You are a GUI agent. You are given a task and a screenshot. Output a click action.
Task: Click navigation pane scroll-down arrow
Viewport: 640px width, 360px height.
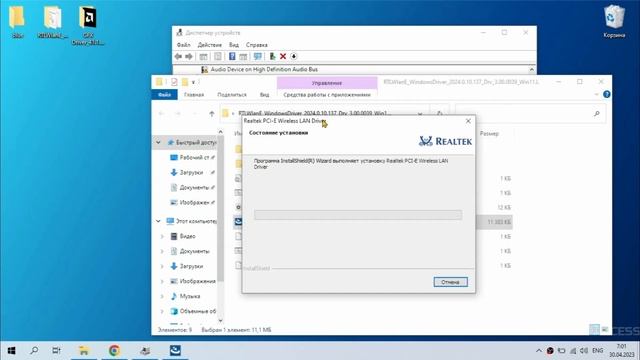click(x=220, y=321)
